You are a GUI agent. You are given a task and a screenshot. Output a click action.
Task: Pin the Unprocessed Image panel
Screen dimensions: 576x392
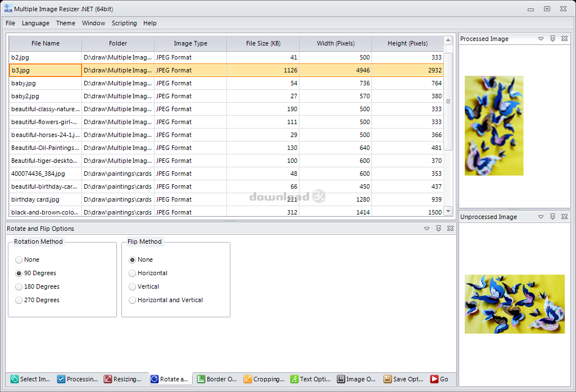pos(552,217)
